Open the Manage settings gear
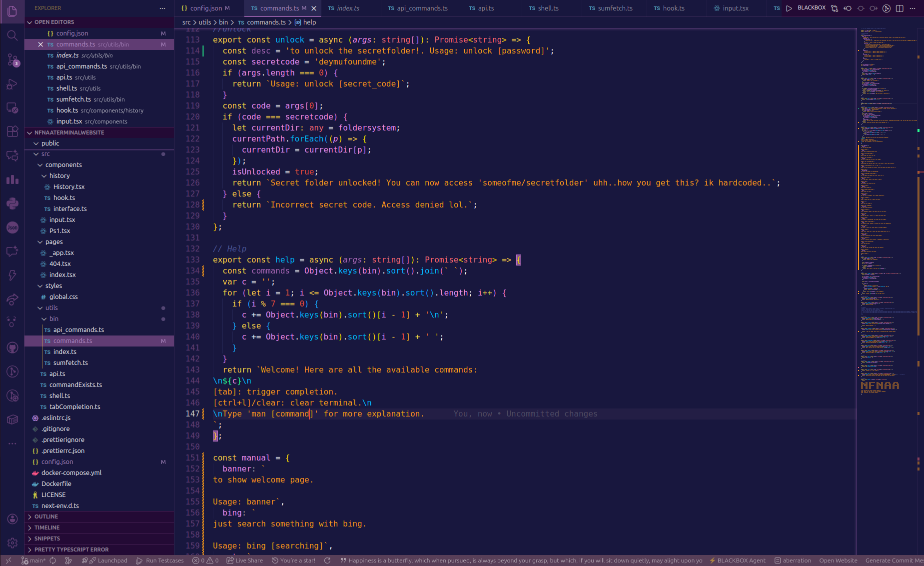This screenshot has height=566, width=924. pos(12,542)
